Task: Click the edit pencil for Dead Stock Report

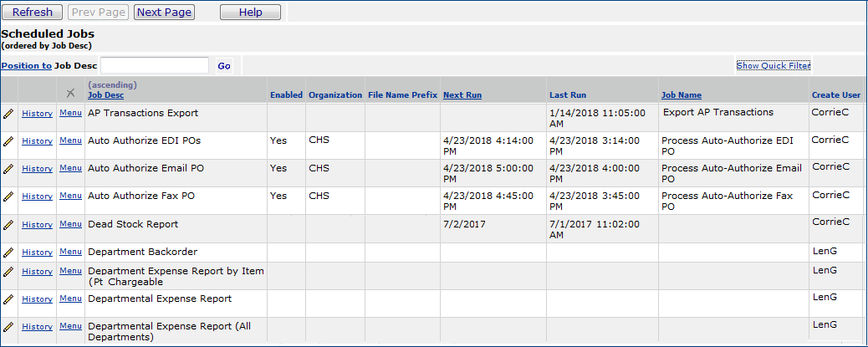Action: (x=8, y=224)
